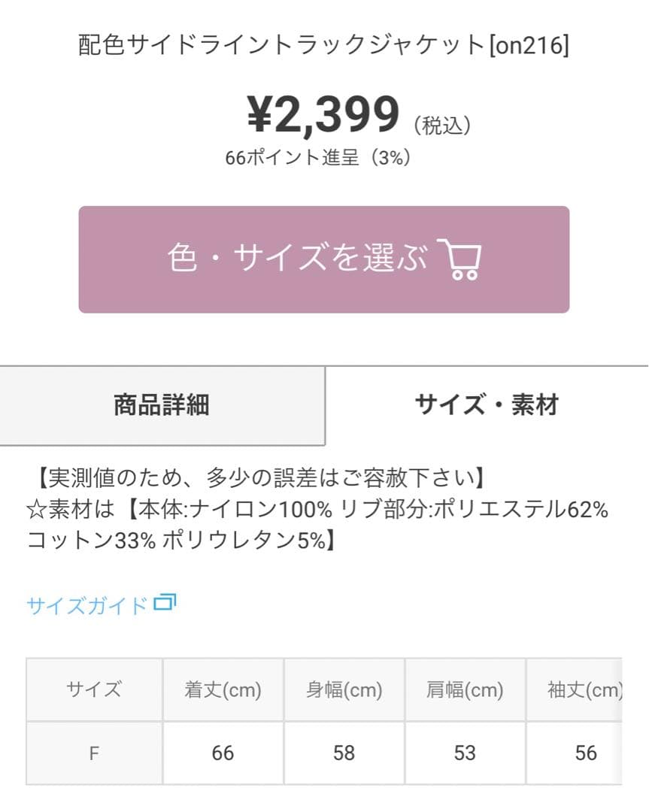Click the 肩幅(cm) column header

(x=465, y=689)
